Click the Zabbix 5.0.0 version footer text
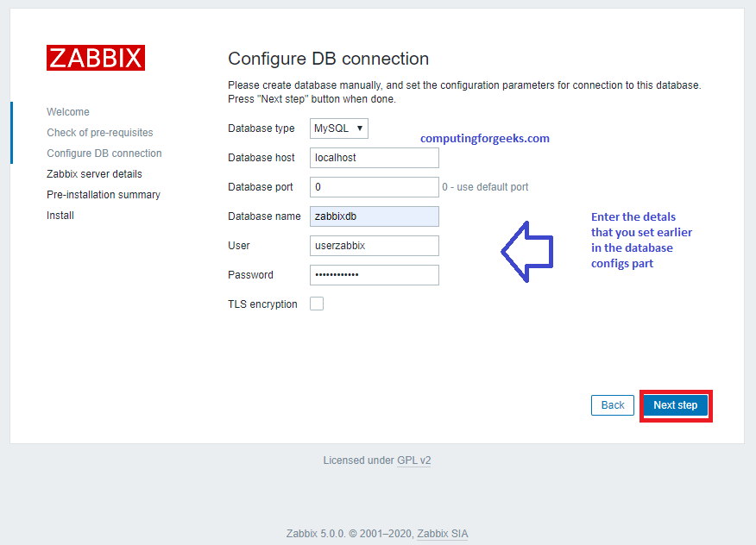The width and height of the screenshot is (756, 545). pos(349,534)
